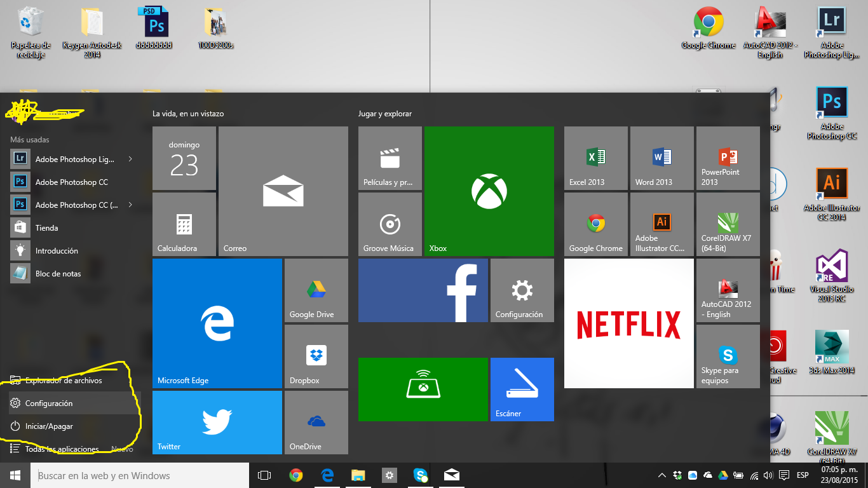Launch the Excel 2013 tile
Viewport: 868px width, 488px height.
(596, 158)
